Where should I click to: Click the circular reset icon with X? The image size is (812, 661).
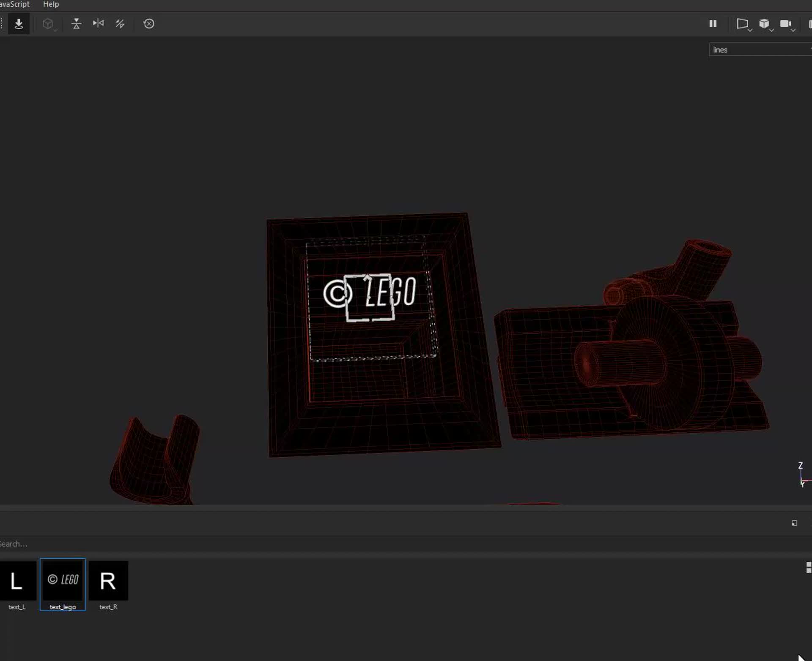click(149, 24)
